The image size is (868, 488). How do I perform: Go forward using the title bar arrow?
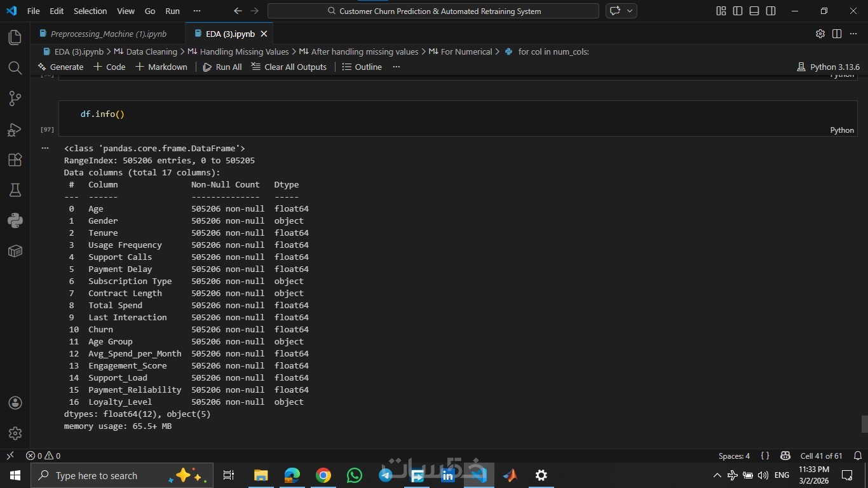pyautogui.click(x=254, y=11)
